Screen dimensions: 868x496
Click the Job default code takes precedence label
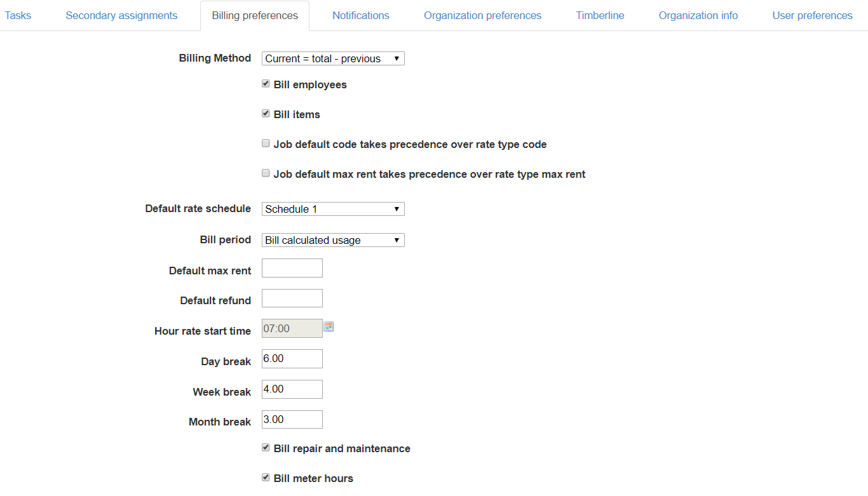click(x=410, y=144)
